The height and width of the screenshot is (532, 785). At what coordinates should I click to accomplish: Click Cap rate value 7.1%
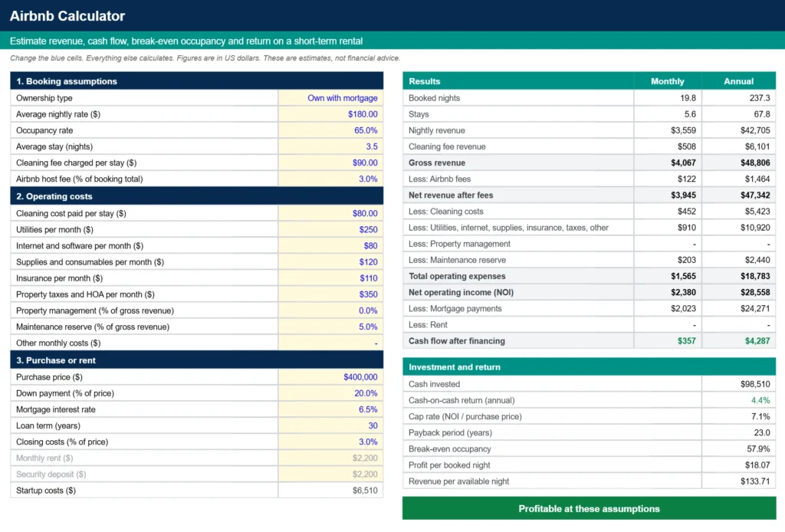coord(738,416)
